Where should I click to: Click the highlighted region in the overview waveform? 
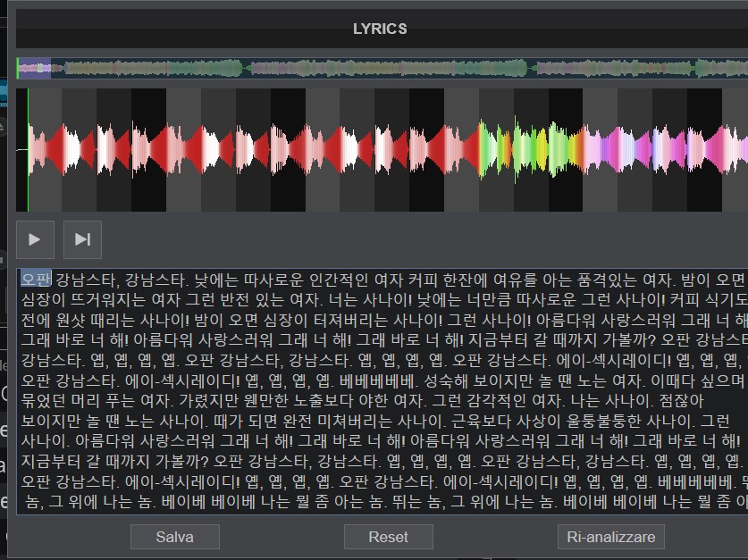point(34,68)
